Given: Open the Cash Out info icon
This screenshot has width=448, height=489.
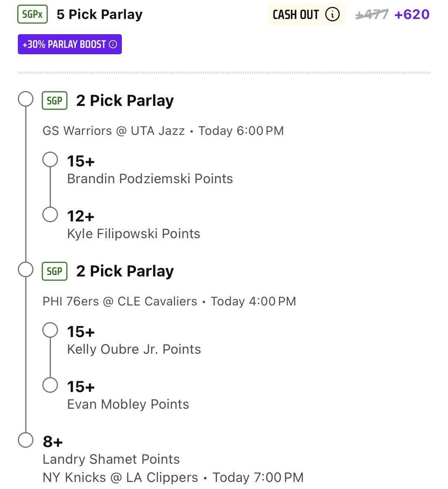Looking at the screenshot, I should coord(332,15).
